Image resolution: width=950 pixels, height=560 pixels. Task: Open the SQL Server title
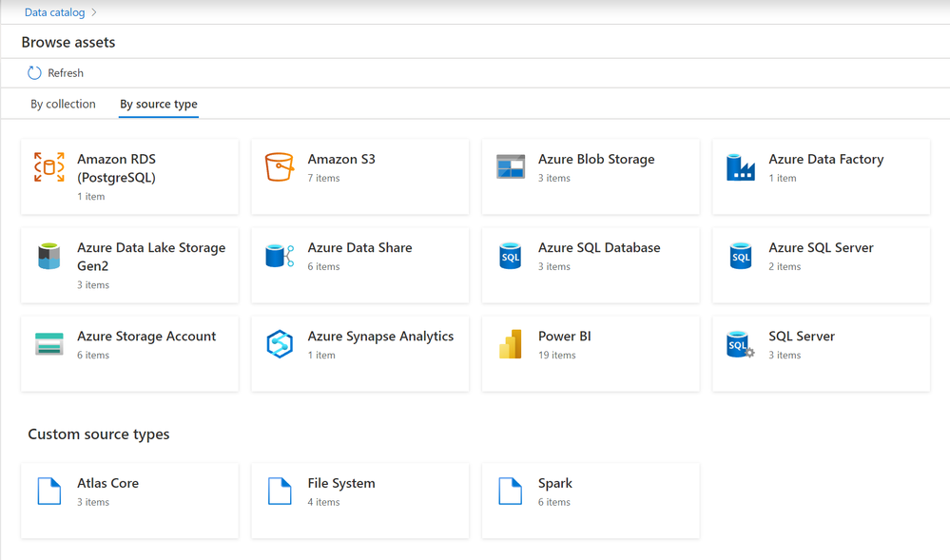click(x=802, y=336)
